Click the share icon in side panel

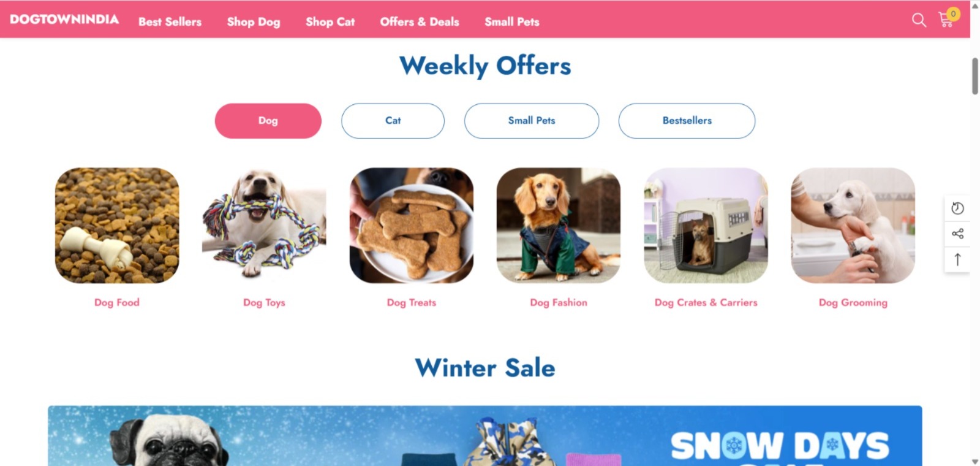tap(957, 234)
